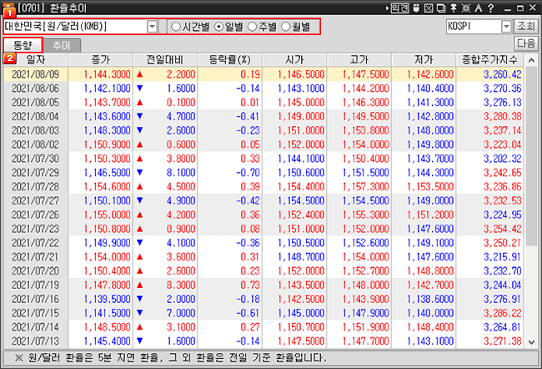Viewport: 542px width, 369px height.
Task: Click the 시가 column header
Action: coord(295,60)
